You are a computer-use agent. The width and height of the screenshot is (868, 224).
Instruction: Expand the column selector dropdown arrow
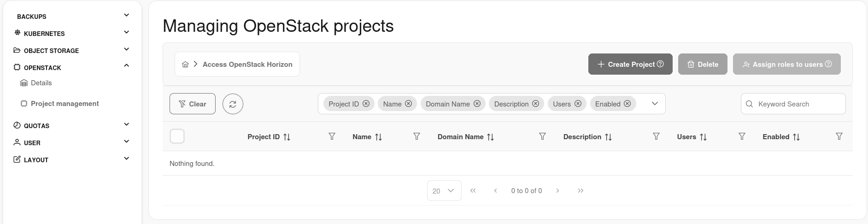tap(655, 104)
